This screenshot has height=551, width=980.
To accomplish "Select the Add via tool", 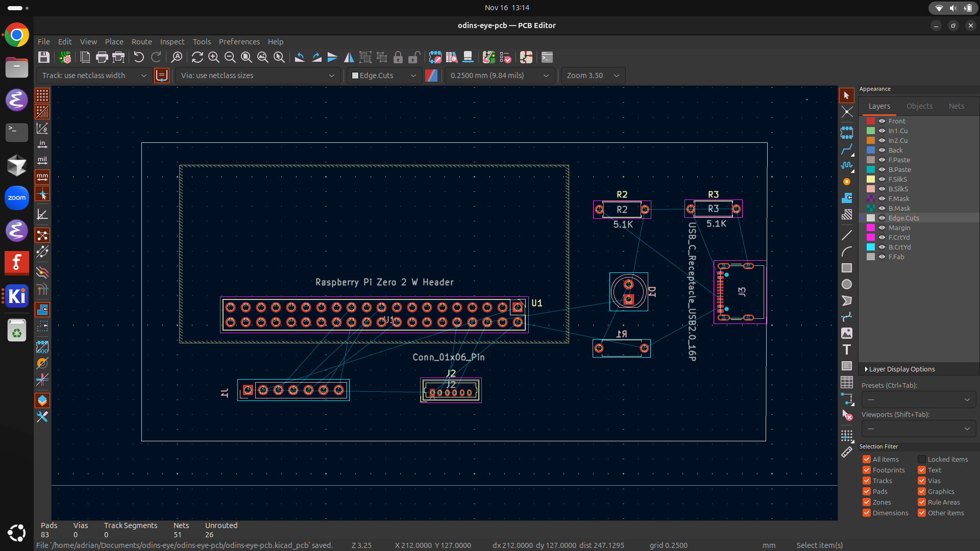I will [847, 182].
